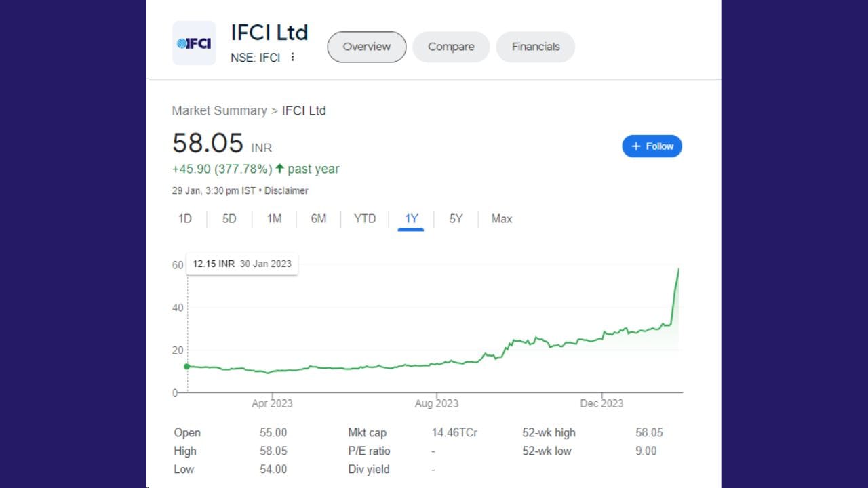868x488 pixels.
Task: Click the green dot at chart start
Action: pos(187,366)
